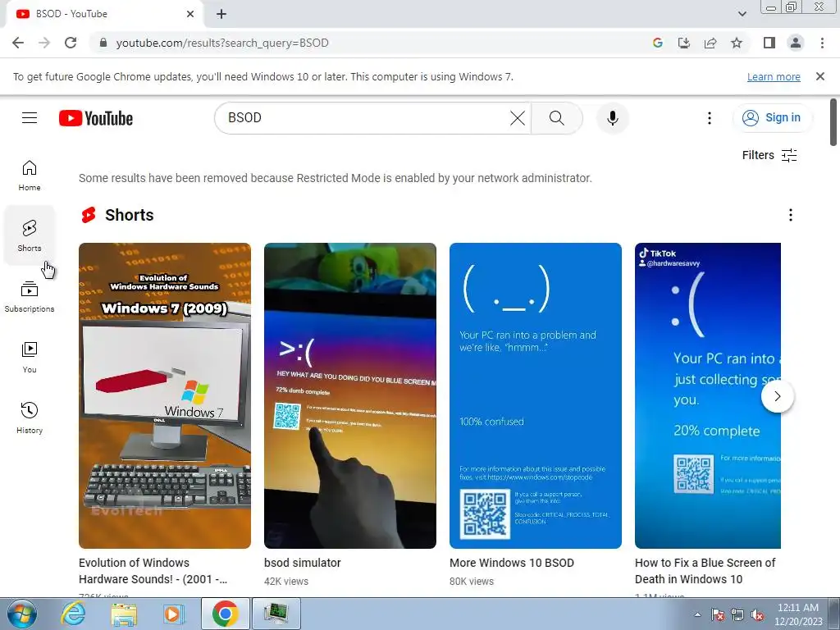This screenshot has width=840, height=630.
Task: Go back in Chrome
Action: (x=18, y=43)
